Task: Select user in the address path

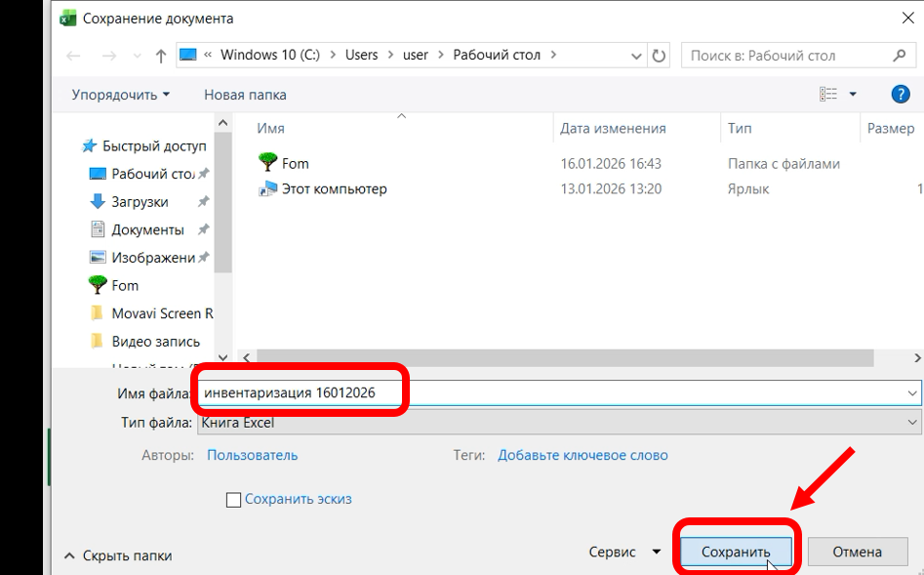Action: pos(416,55)
